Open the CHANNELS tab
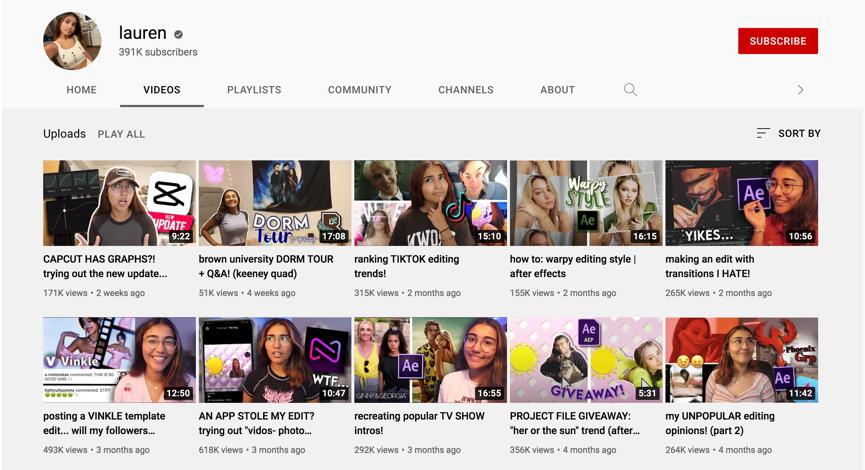The image size is (865, 470). [x=466, y=89]
